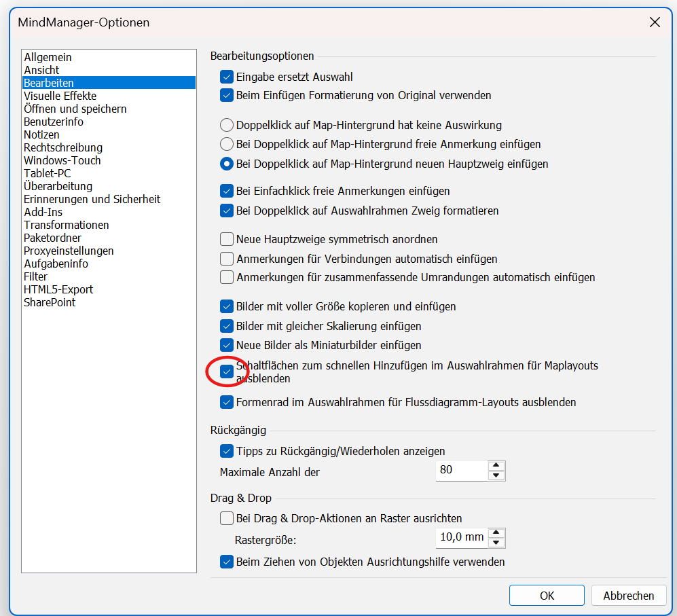Focus the maximum undo count field
This screenshot has height=616, width=677.
click(462, 471)
